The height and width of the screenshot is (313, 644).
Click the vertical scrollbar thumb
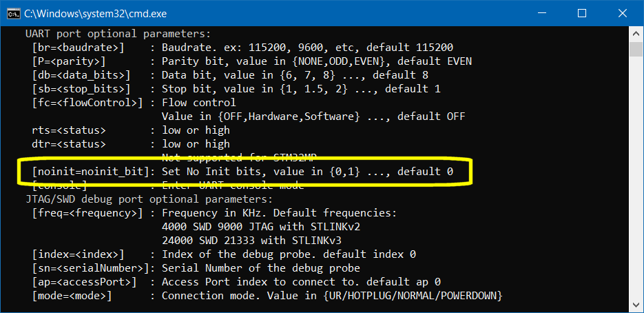[x=636, y=50]
